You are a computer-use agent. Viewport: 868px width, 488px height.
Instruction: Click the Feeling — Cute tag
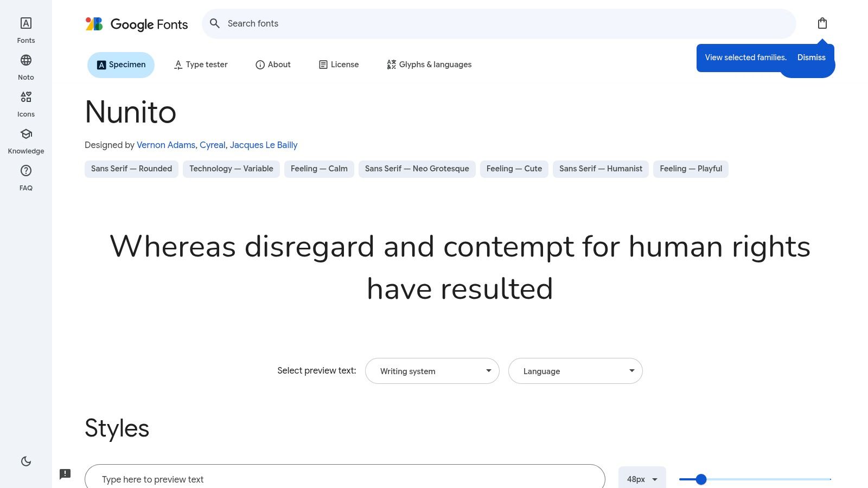pyautogui.click(x=514, y=169)
